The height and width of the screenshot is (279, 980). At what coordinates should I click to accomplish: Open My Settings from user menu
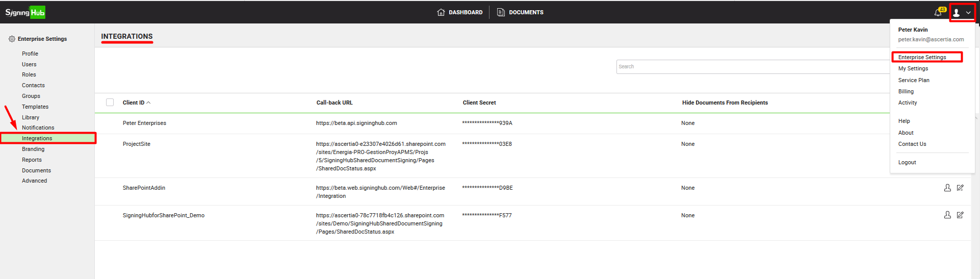click(913, 68)
